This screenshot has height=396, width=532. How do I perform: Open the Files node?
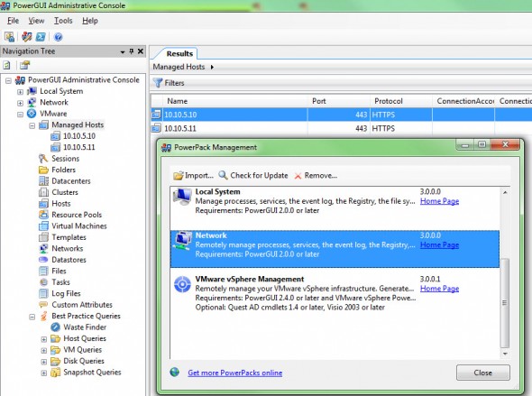(59, 271)
